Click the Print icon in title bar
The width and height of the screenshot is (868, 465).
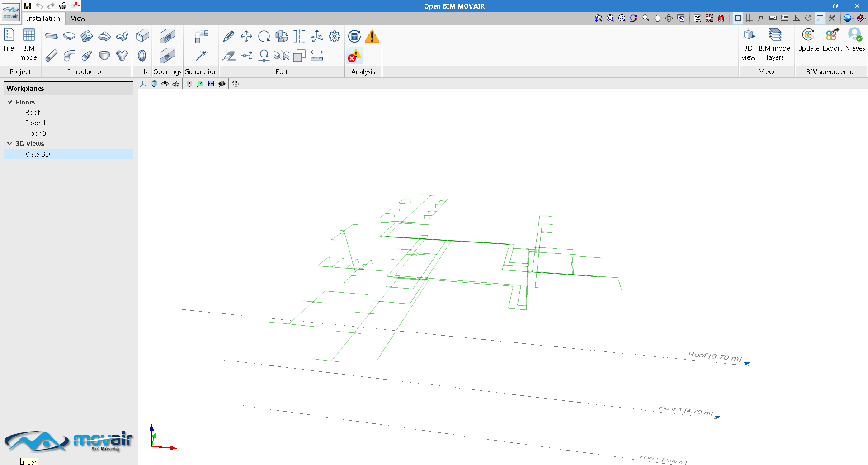click(x=63, y=6)
